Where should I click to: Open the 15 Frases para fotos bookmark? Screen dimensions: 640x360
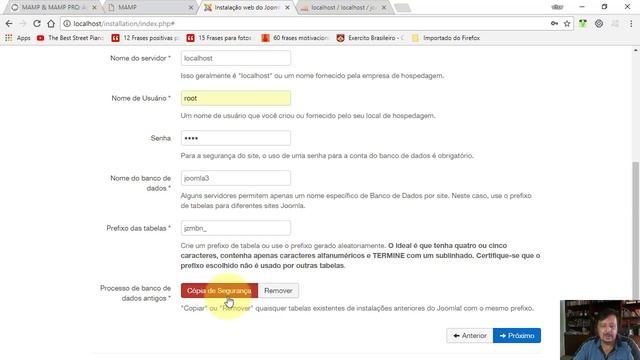(x=220, y=38)
